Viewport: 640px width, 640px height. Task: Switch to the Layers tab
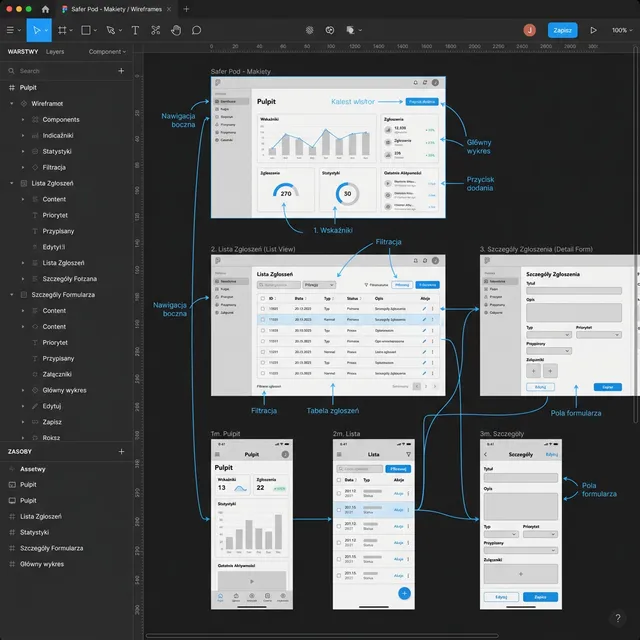[55, 52]
